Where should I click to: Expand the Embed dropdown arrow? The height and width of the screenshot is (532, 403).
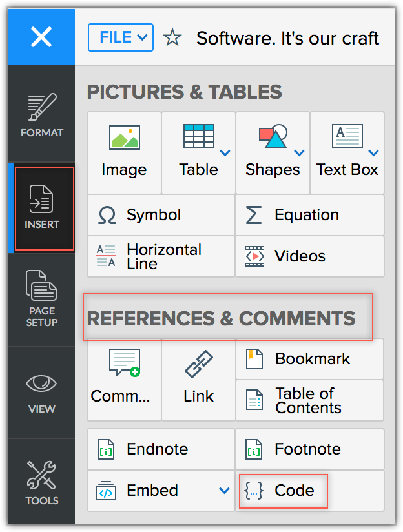[224, 491]
